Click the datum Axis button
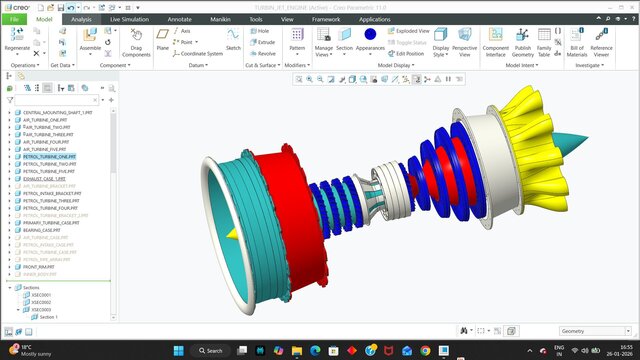The width and height of the screenshot is (640, 360). point(182,31)
